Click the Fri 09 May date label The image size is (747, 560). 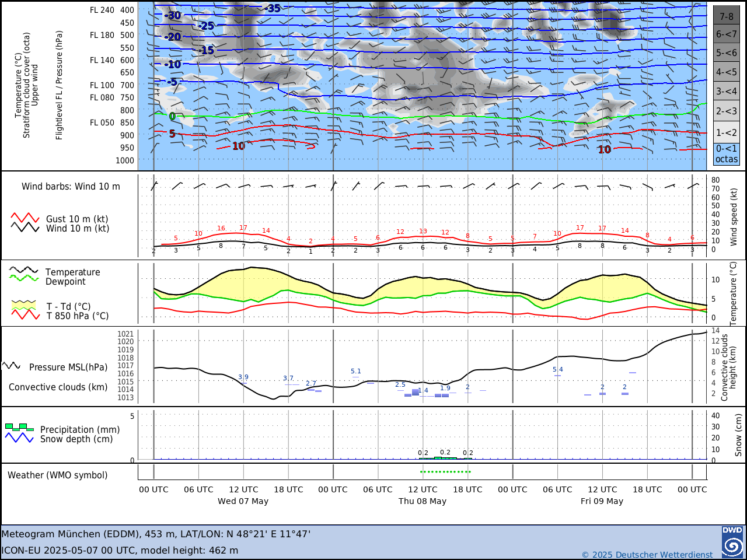[x=602, y=501]
